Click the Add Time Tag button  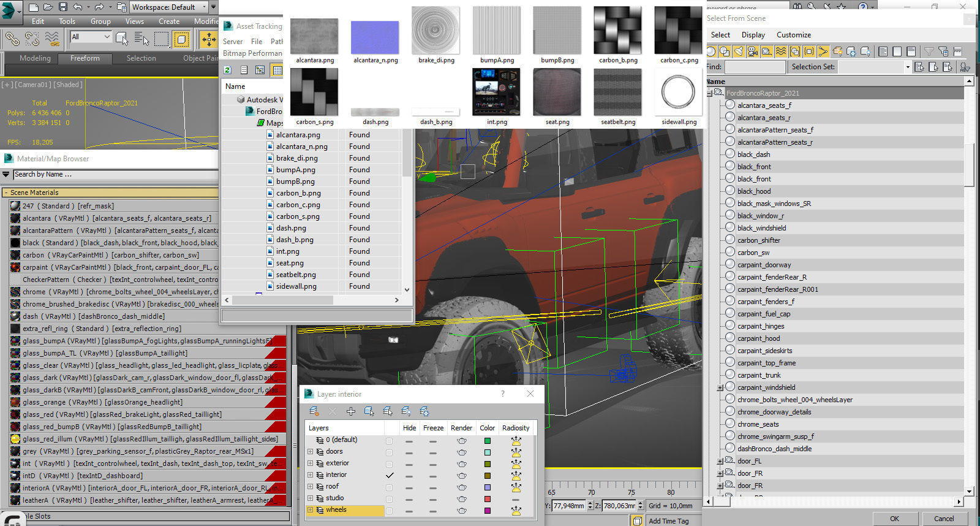669,521
